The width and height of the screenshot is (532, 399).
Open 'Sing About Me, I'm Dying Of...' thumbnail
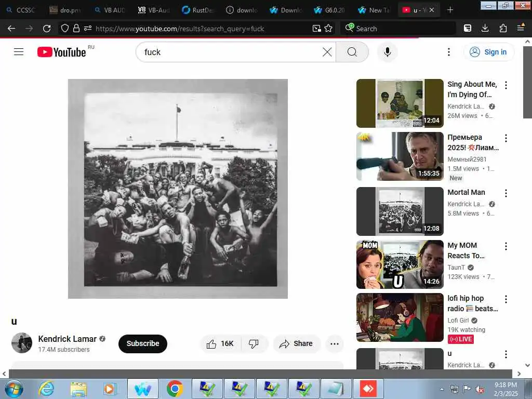[x=400, y=103]
